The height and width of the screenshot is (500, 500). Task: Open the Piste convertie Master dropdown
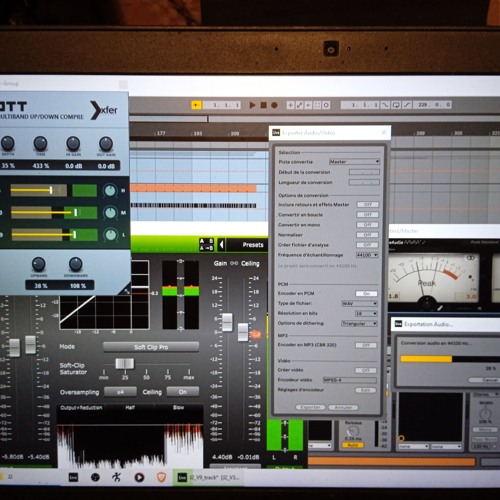pos(354,162)
